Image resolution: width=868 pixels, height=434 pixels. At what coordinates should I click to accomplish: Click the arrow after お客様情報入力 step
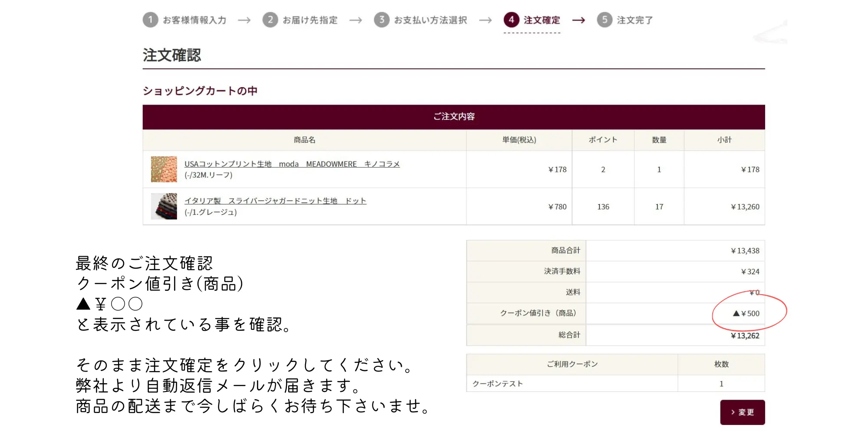[x=244, y=20]
